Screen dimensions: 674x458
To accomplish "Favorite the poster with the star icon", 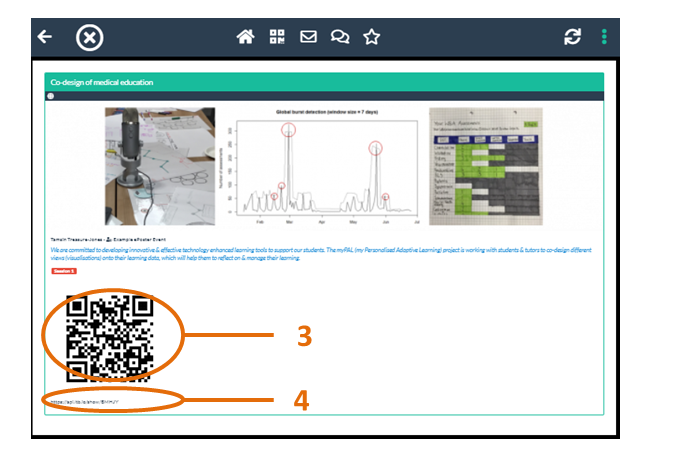I will point(371,37).
